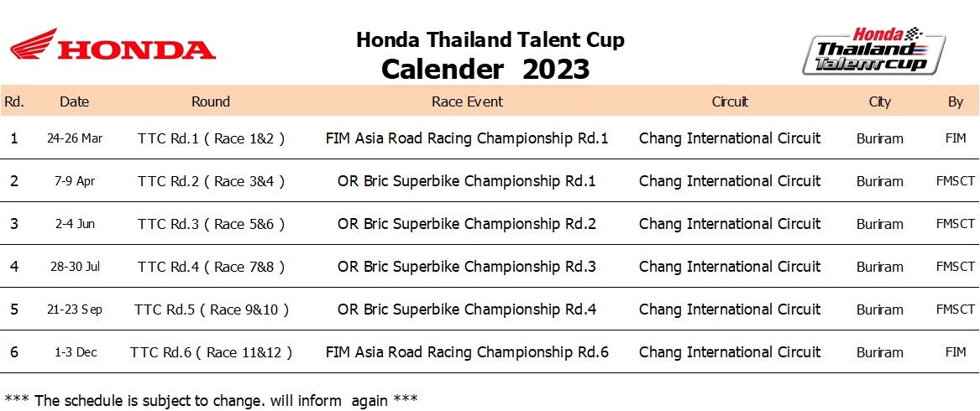Viewport: 980px width, 411px height.
Task: Click Buriram in round 3 row
Action: 879,224
